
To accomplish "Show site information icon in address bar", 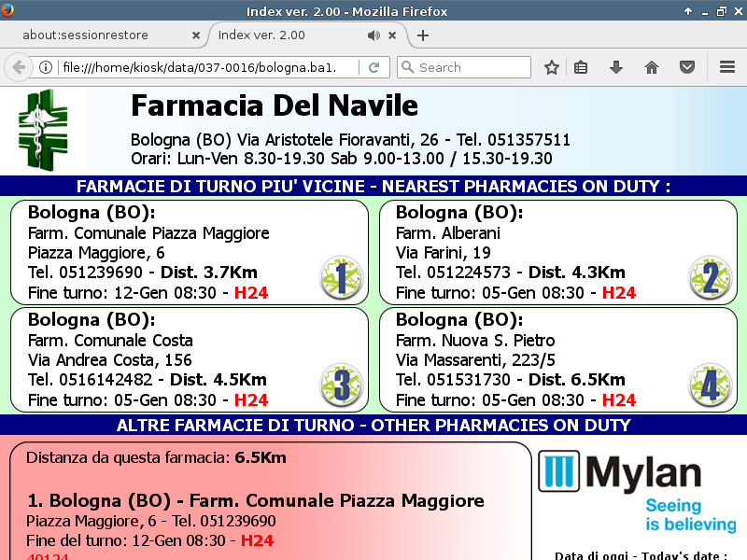I will 45,67.
